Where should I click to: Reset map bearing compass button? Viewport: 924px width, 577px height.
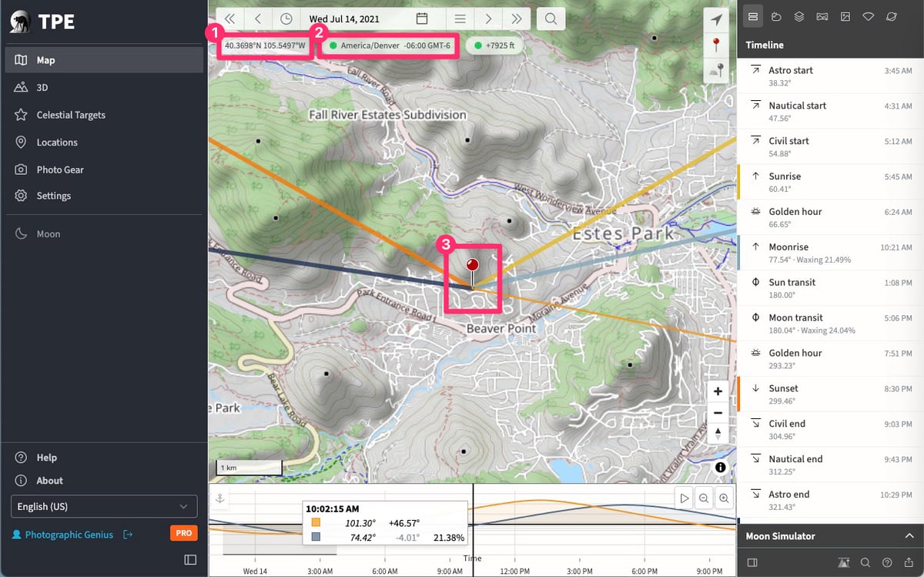click(718, 434)
